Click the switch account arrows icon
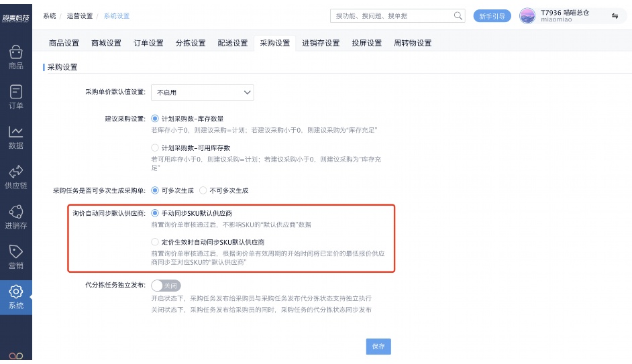The image size is (632, 364). click(x=615, y=15)
